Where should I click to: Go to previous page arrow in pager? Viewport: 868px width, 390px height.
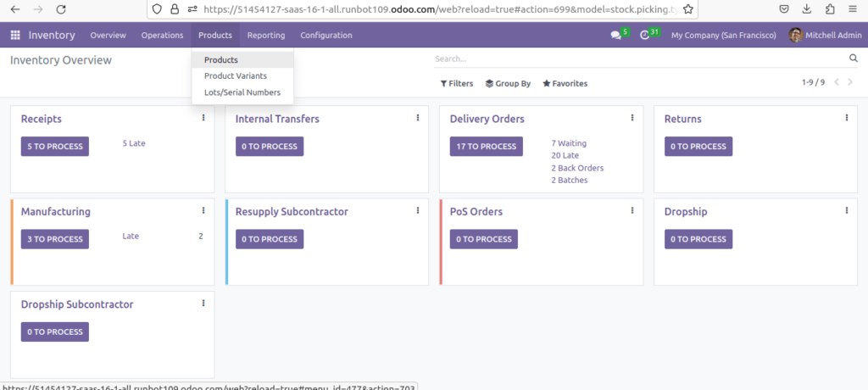point(837,82)
